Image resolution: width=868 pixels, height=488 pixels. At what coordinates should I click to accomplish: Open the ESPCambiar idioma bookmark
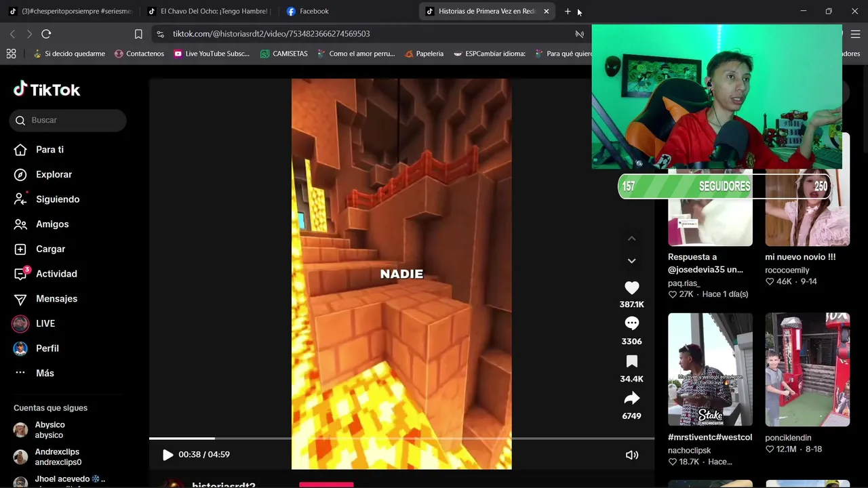click(x=490, y=54)
